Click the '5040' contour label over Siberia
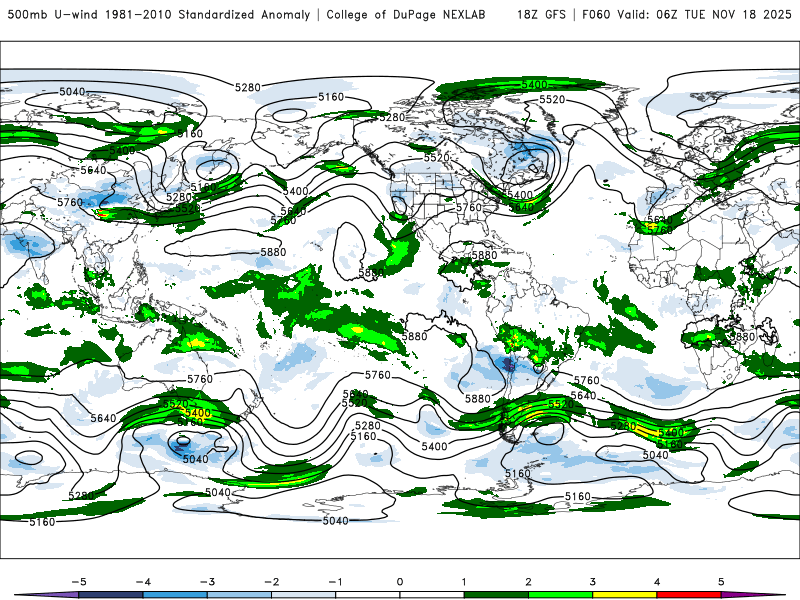800x600 pixels. [72, 92]
